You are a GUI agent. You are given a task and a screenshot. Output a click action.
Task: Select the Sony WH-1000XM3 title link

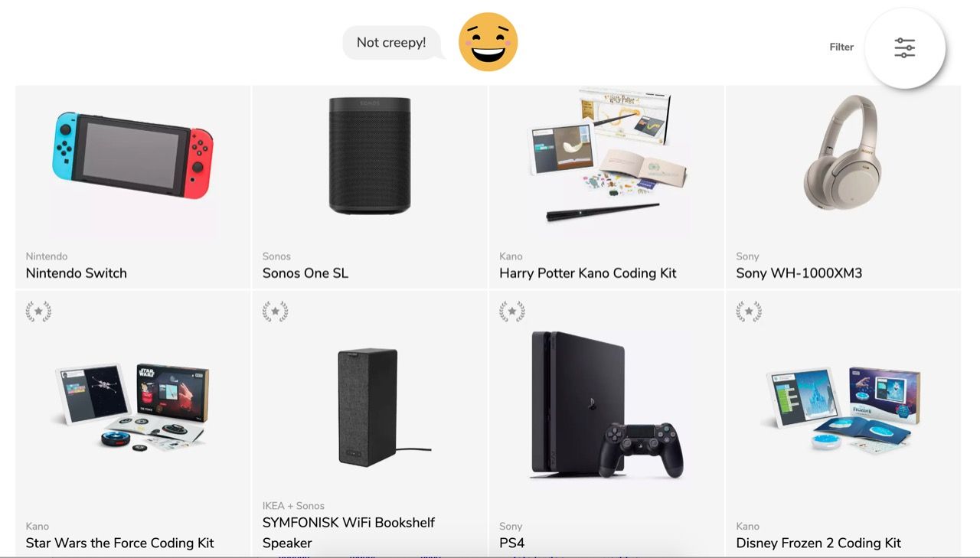point(799,273)
